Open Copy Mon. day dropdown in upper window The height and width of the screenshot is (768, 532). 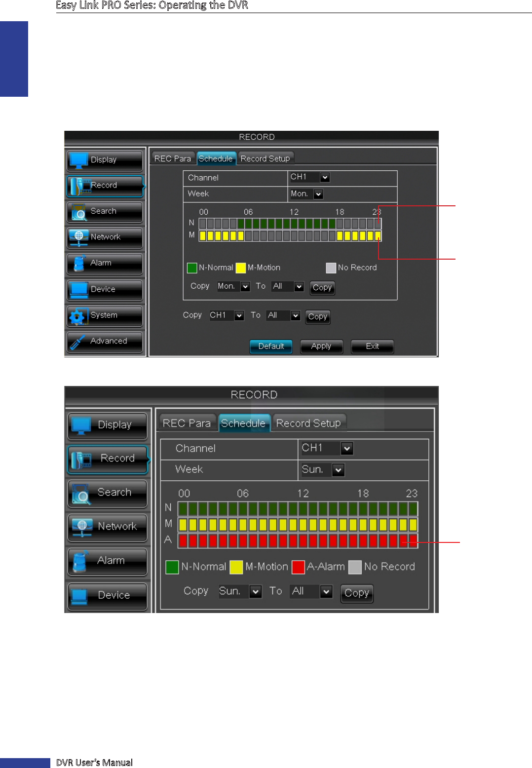tap(233, 286)
